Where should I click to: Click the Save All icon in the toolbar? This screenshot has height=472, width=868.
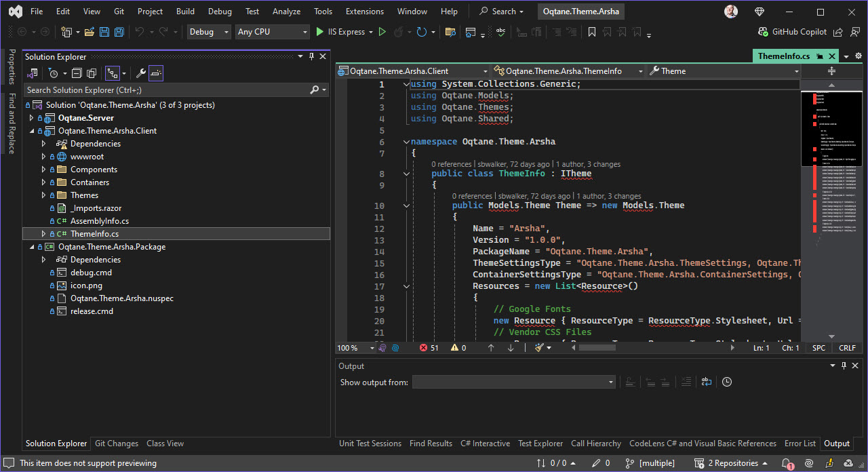(x=119, y=31)
